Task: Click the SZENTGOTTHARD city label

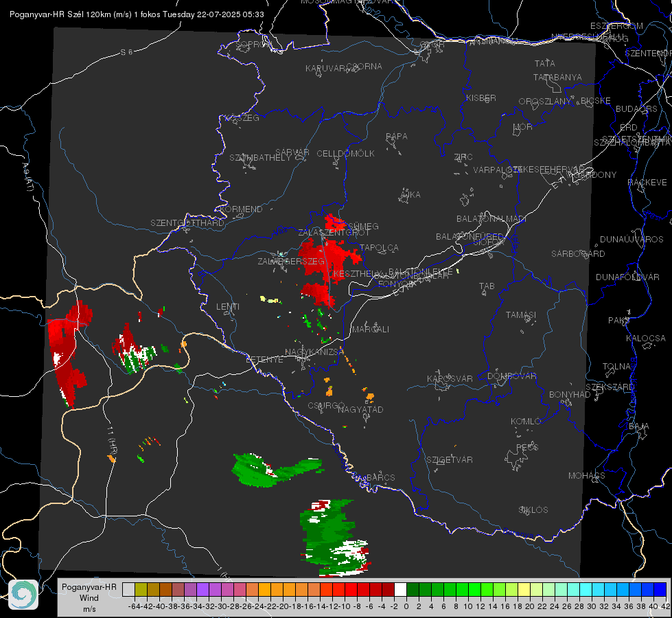Action: (x=187, y=223)
